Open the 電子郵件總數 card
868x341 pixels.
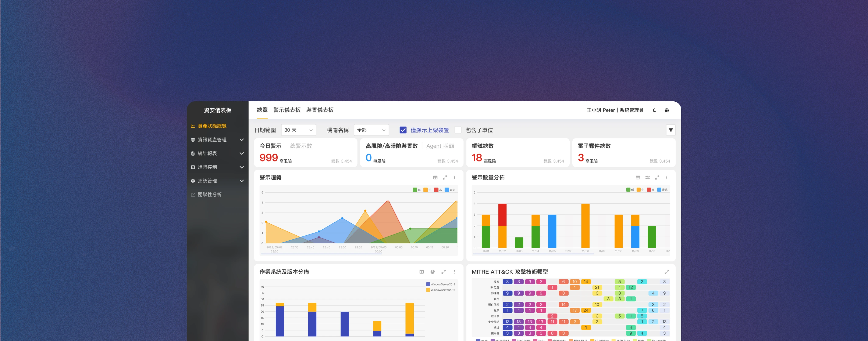click(x=624, y=152)
